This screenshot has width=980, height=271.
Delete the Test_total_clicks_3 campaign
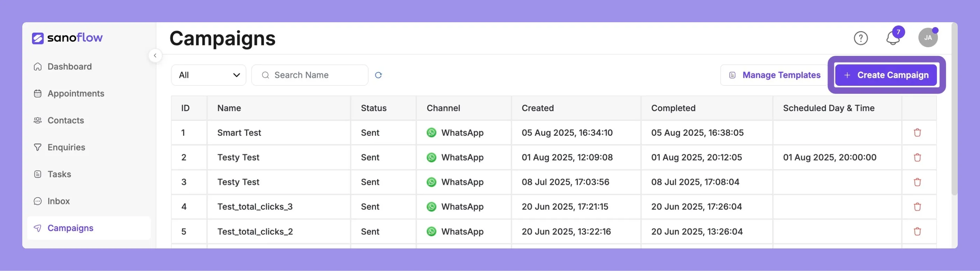[x=917, y=206]
